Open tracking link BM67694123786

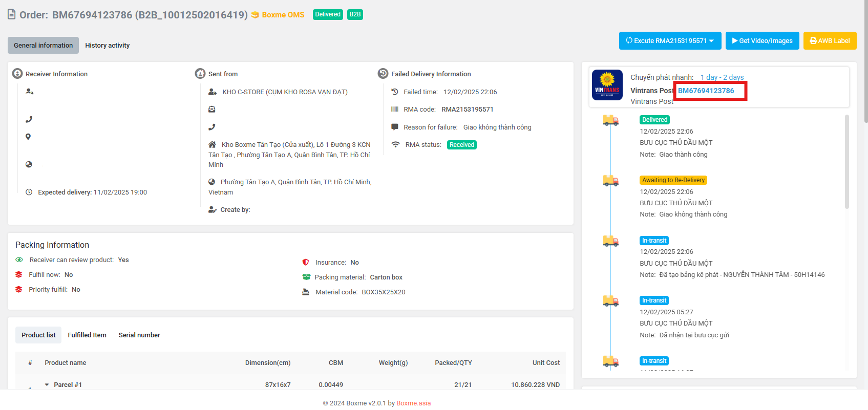(706, 91)
